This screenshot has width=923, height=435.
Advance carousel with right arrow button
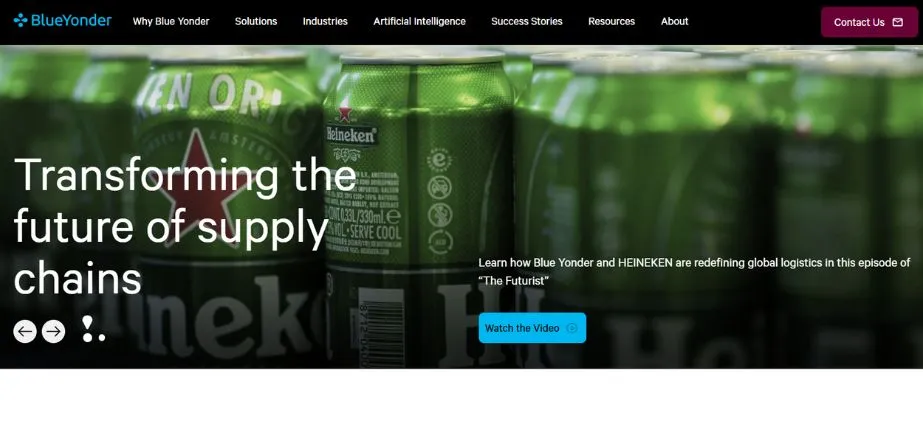(x=54, y=331)
